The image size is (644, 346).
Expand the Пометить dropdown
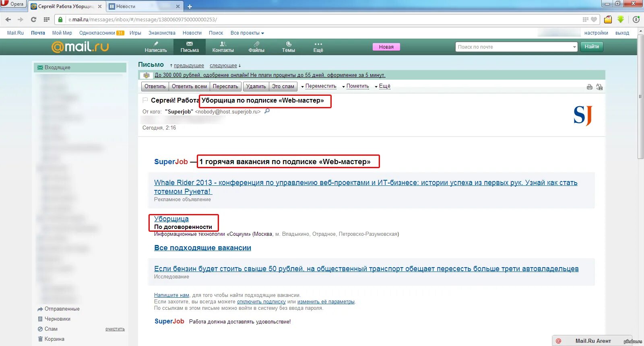356,86
